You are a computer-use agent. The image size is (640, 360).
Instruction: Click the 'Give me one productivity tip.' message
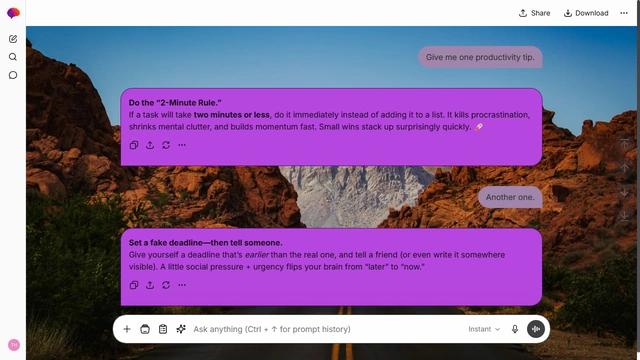tap(480, 57)
